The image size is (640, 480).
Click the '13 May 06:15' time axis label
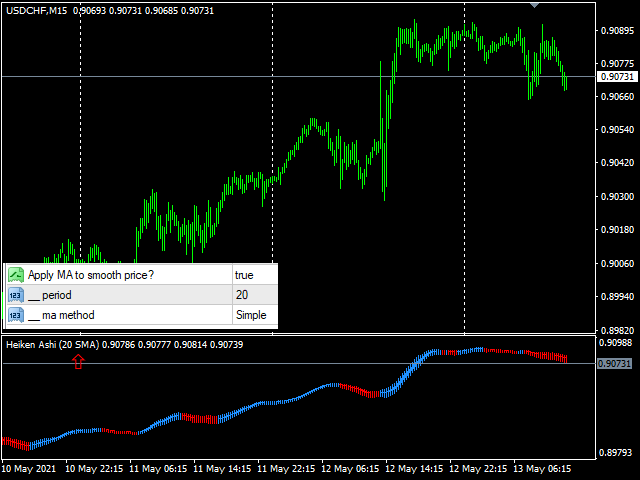[544, 468]
